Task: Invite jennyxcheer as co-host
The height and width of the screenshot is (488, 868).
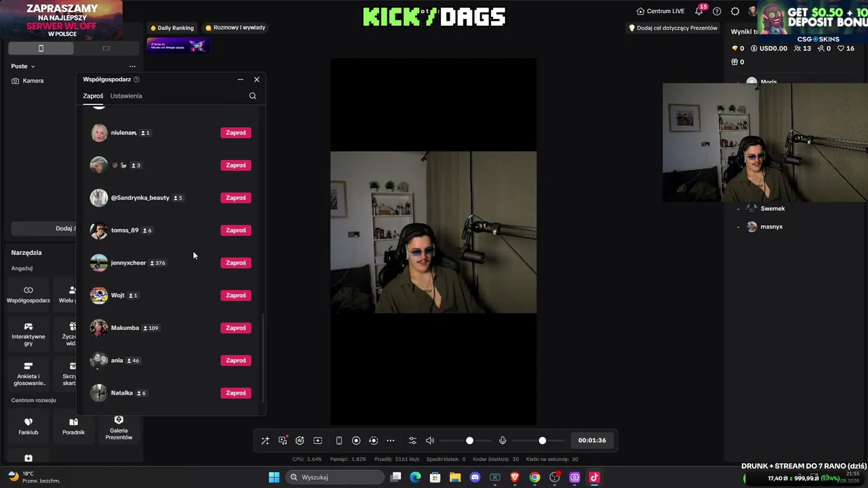Action: point(236,263)
